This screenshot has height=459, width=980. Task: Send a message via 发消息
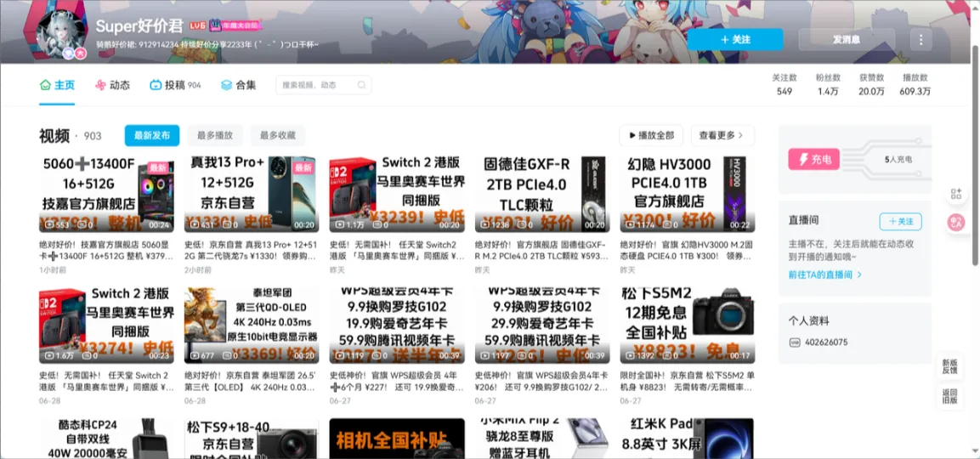847,39
